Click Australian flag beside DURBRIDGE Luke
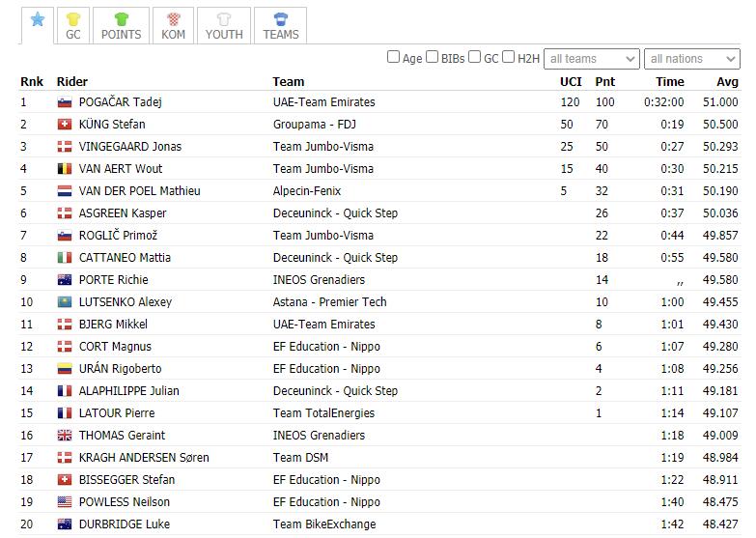Image resolution: width=756 pixels, height=538 pixels. 65,524
